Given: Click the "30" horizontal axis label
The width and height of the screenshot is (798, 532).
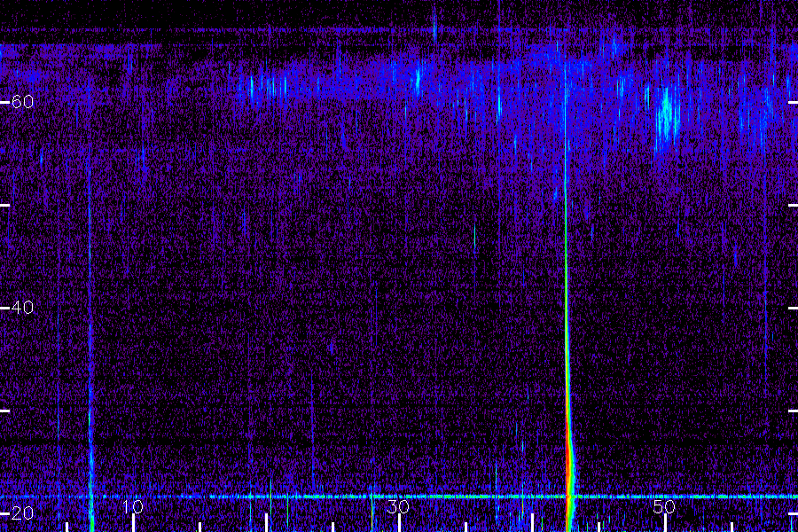Looking at the screenshot, I should (x=398, y=507).
